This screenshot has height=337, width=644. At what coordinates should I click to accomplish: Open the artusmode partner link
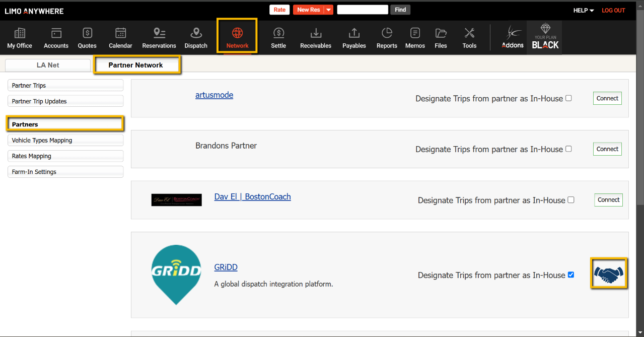coord(214,95)
